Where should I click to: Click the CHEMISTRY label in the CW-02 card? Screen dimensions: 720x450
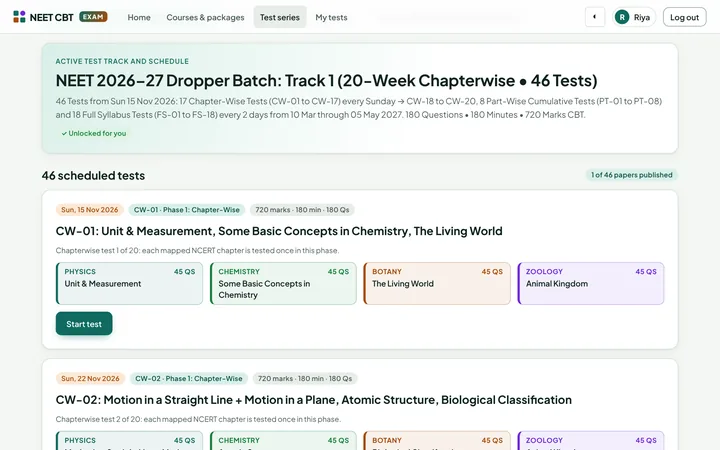pos(239,440)
